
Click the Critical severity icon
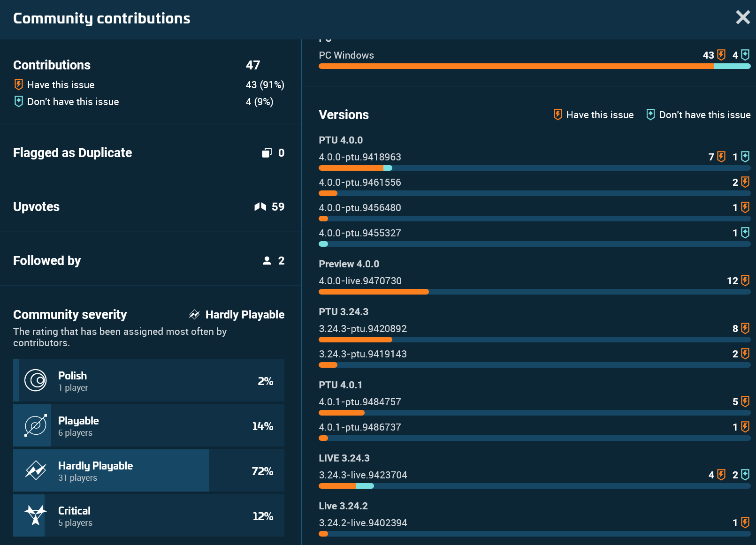[x=36, y=515]
